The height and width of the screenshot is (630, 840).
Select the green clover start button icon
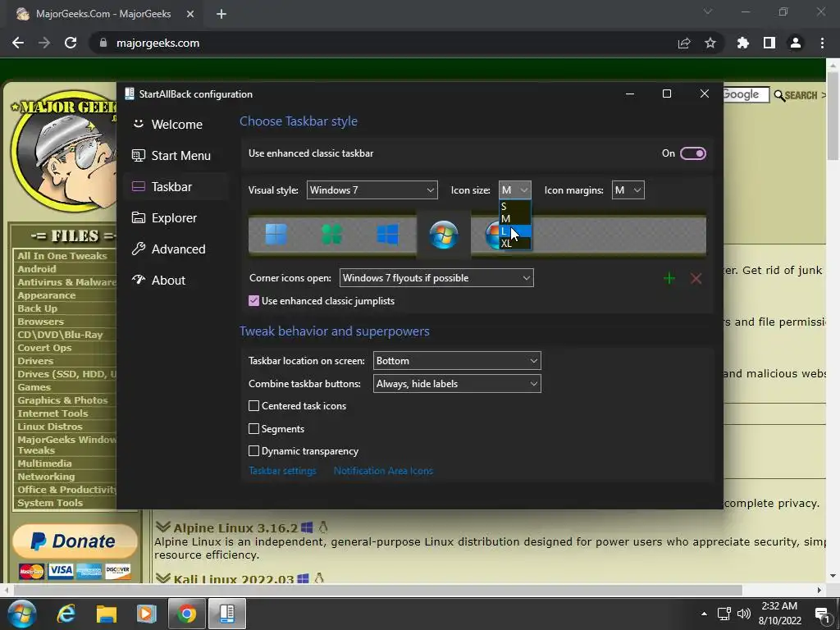point(331,234)
